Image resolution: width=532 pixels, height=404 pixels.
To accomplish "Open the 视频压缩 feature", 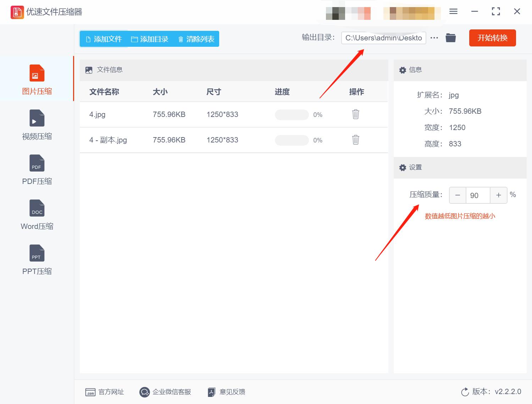I will tap(37, 119).
